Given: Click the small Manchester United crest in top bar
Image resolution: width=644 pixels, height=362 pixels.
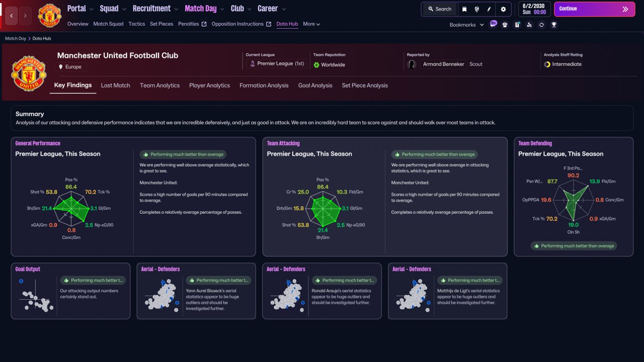Looking at the screenshot, I should 49,16.
